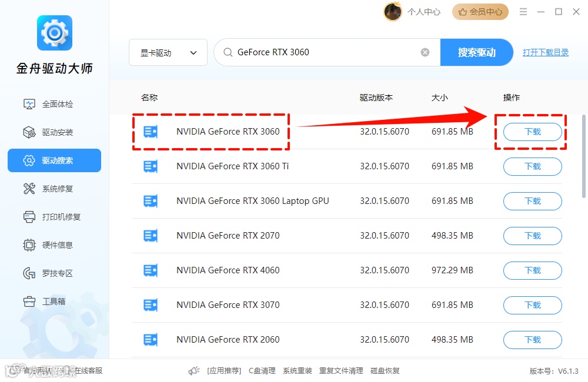Maximize the window
This screenshot has width=588, height=382.
(559, 12)
